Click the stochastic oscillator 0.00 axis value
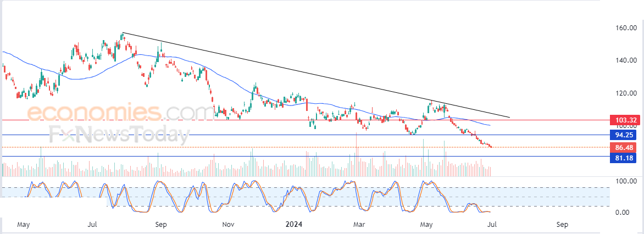Viewport: 644px width, 234px height. coord(625,213)
